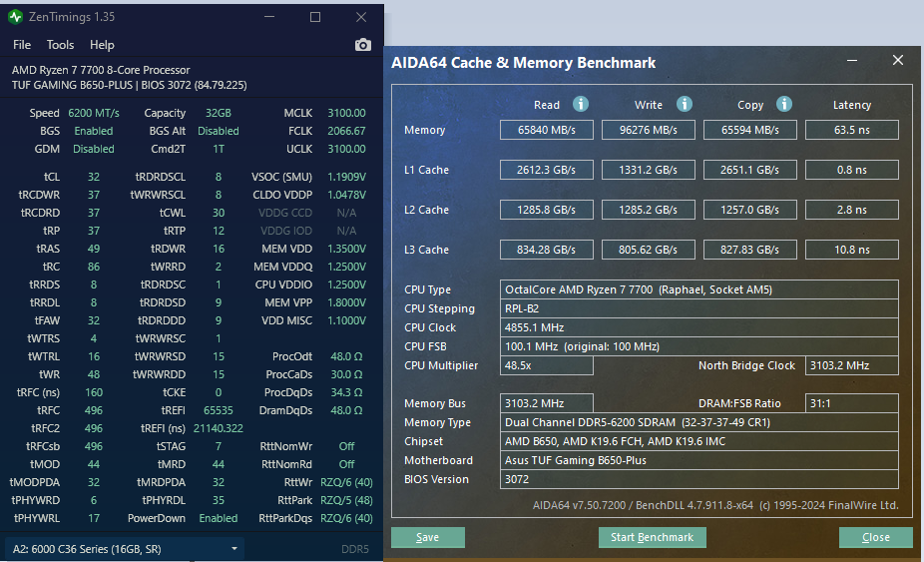Click the info icon next to Read

coord(581,105)
